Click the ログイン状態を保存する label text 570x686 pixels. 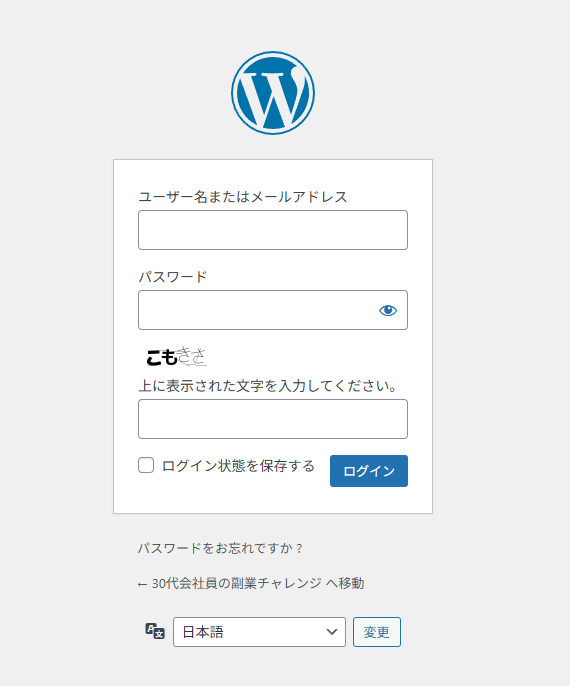[238, 466]
